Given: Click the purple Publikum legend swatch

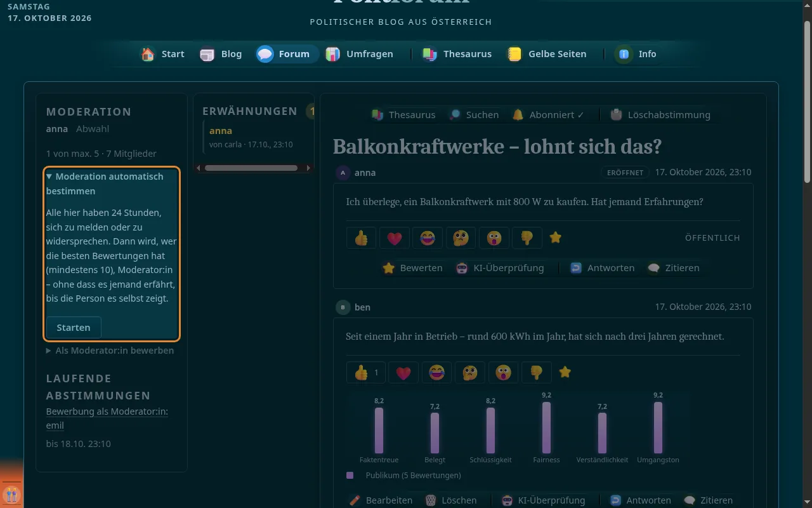Looking at the screenshot, I should [x=350, y=475].
